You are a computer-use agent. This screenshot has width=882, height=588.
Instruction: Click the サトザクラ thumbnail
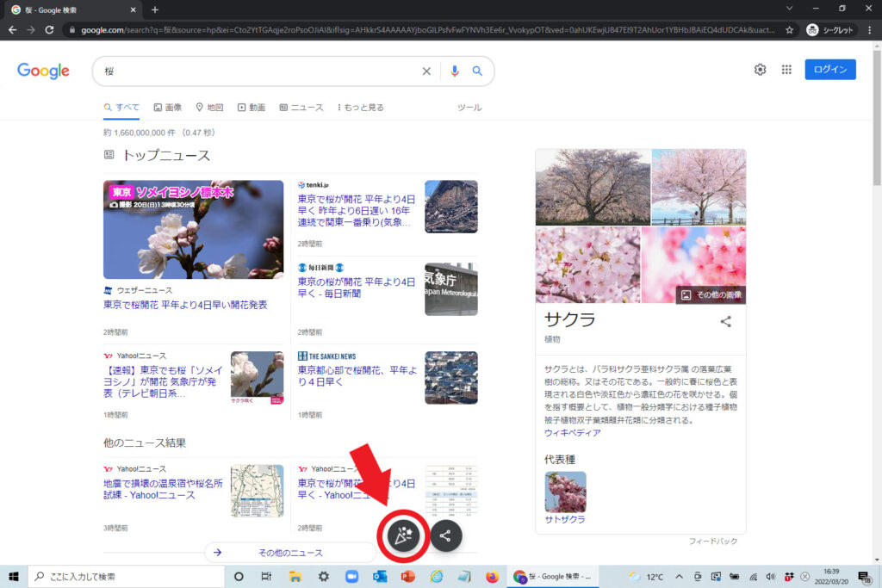(565, 492)
